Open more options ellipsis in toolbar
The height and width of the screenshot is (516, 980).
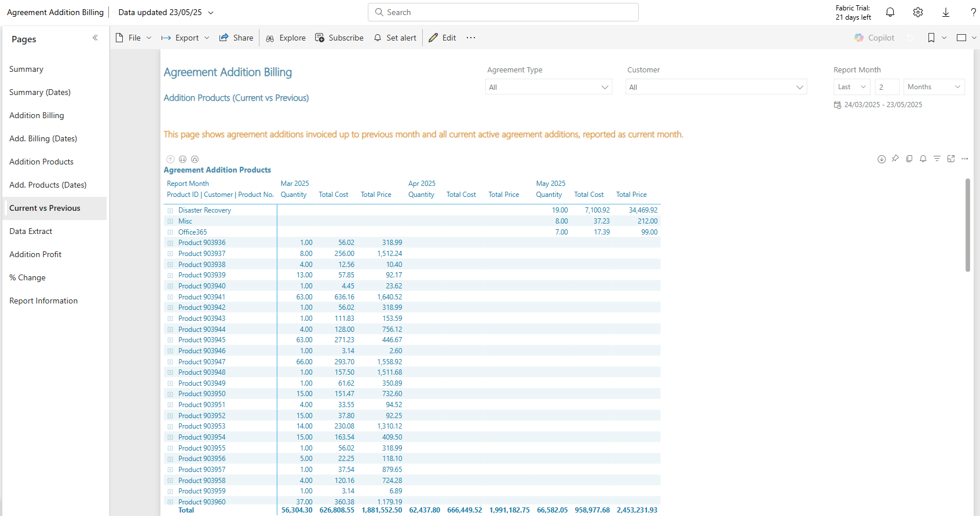pos(471,38)
